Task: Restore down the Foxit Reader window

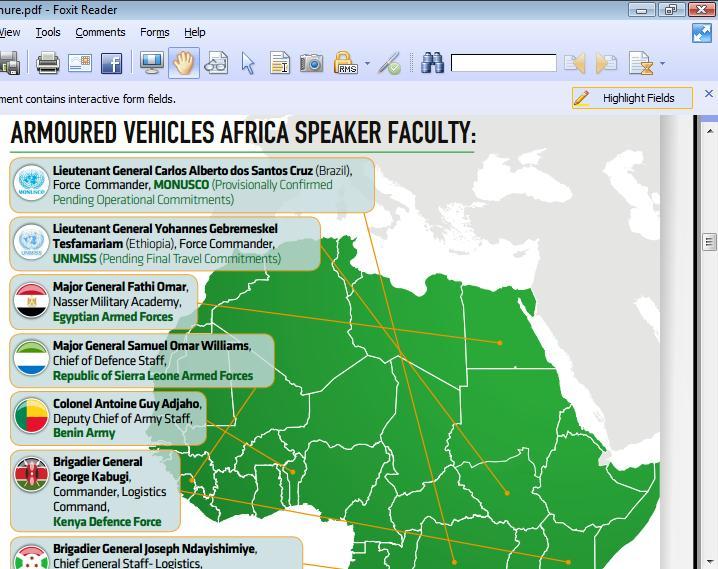Action: 671,10
